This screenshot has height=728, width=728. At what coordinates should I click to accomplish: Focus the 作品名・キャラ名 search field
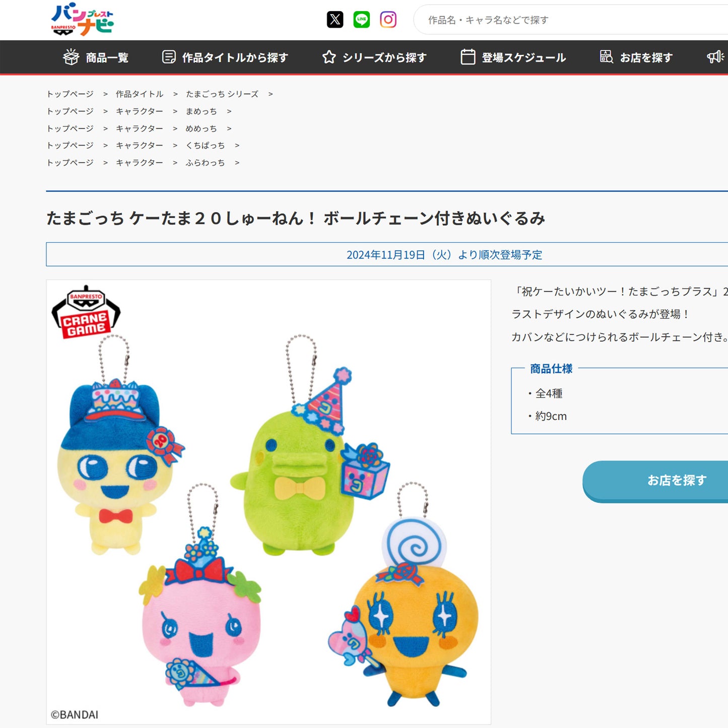[569, 20]
